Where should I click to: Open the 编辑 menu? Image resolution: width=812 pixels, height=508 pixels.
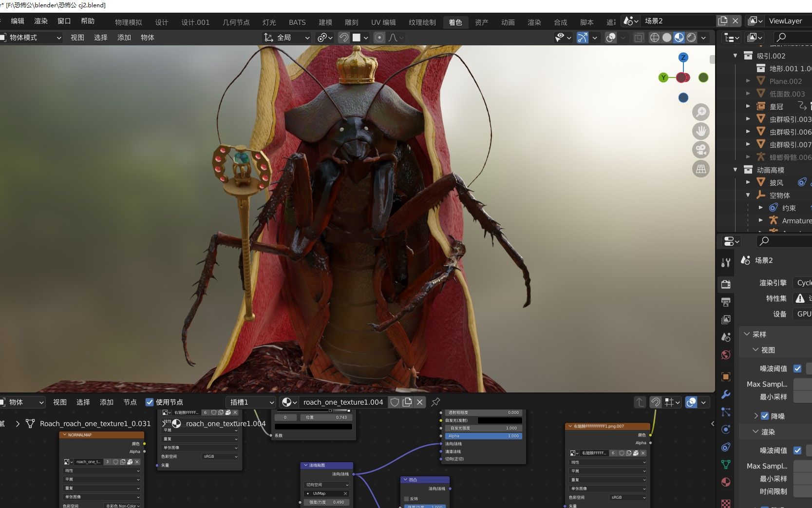point(18,21)
